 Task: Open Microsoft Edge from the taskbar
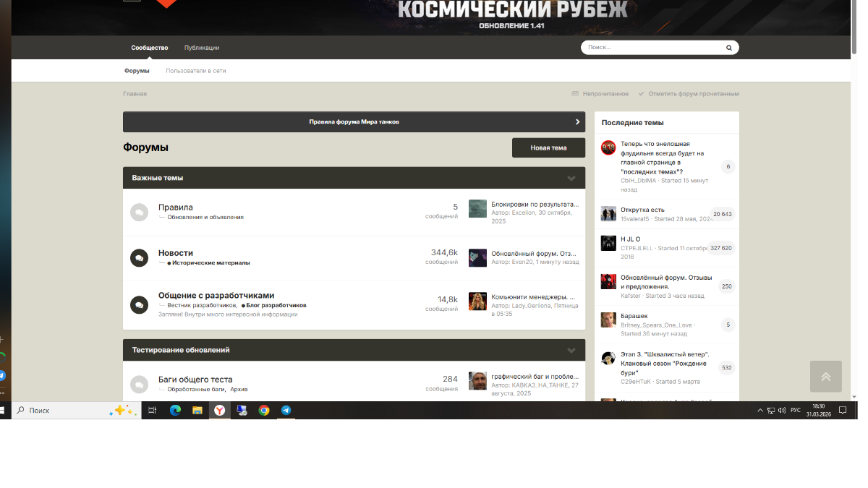(175, 410)
